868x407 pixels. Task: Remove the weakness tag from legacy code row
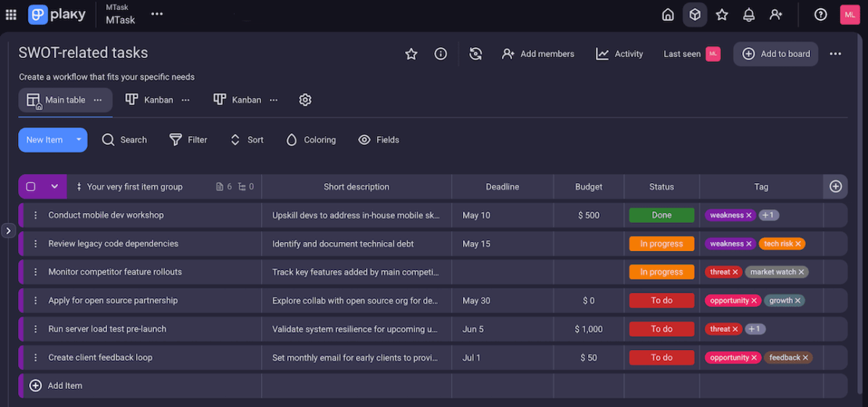click(x=749, y=244)
